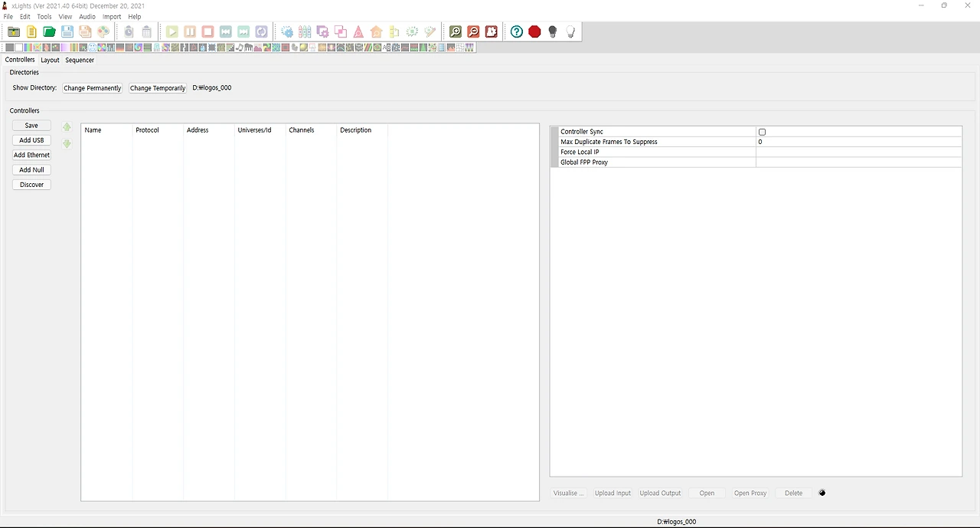Open the Help menu

135,16
